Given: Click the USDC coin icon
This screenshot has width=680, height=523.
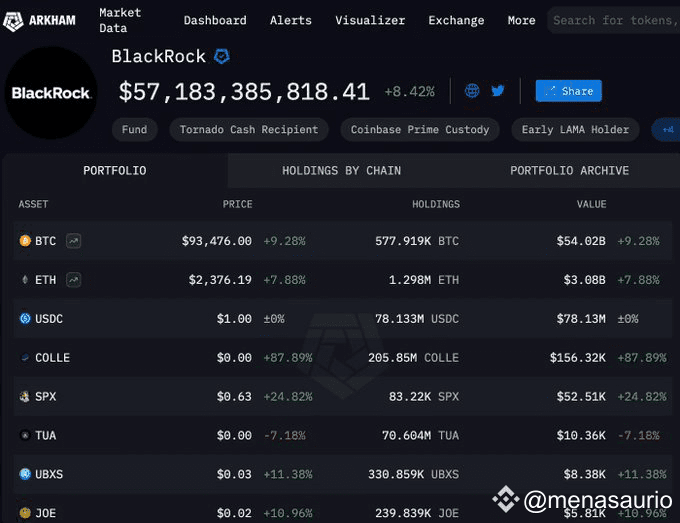Looking at the screenshot, I should click(x=25, y=319).
